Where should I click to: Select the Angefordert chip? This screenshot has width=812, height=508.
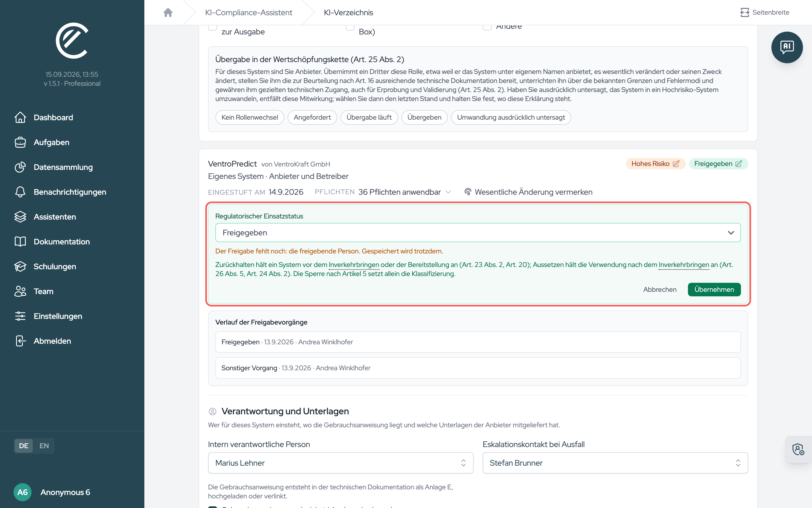click(312, 117)
